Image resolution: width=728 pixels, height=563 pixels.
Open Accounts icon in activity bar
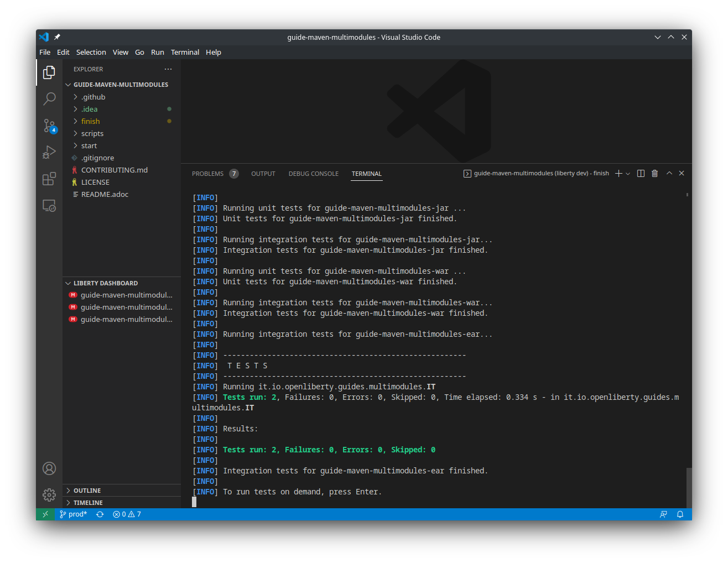[x=49, y=468]
